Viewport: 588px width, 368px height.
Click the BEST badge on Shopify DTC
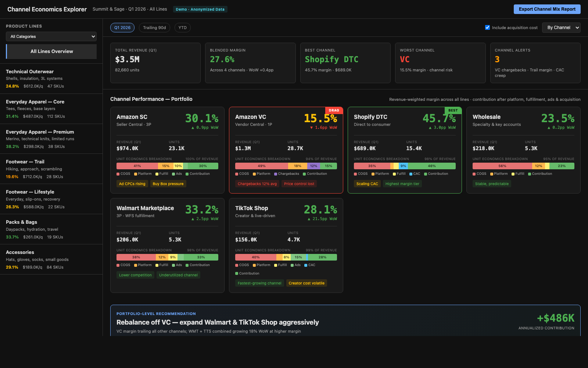click(453, 110)
